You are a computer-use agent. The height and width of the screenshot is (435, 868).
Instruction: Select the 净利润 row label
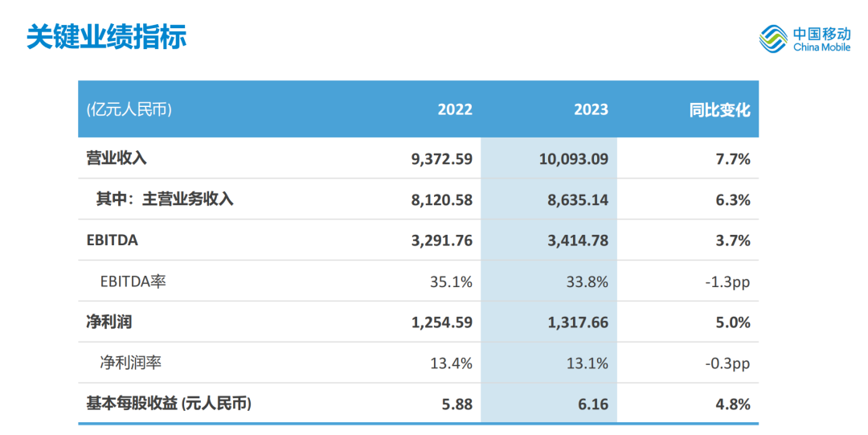109,322
